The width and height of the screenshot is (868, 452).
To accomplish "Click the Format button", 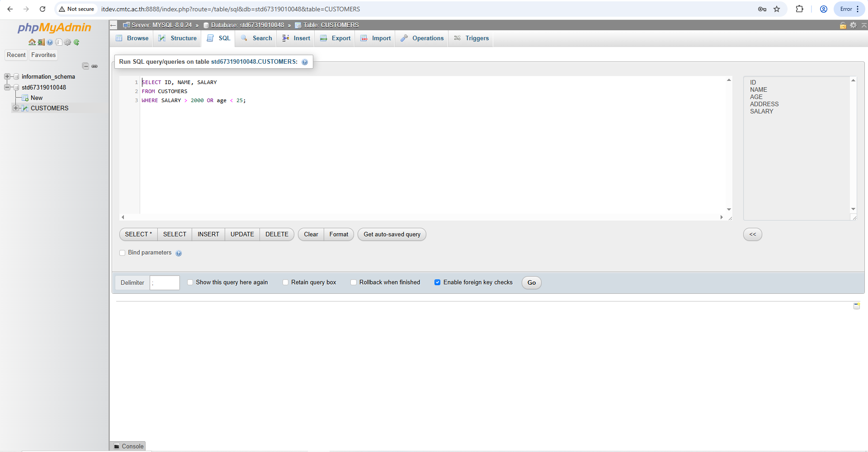I will pyautogui.click(x=339, y=234).
